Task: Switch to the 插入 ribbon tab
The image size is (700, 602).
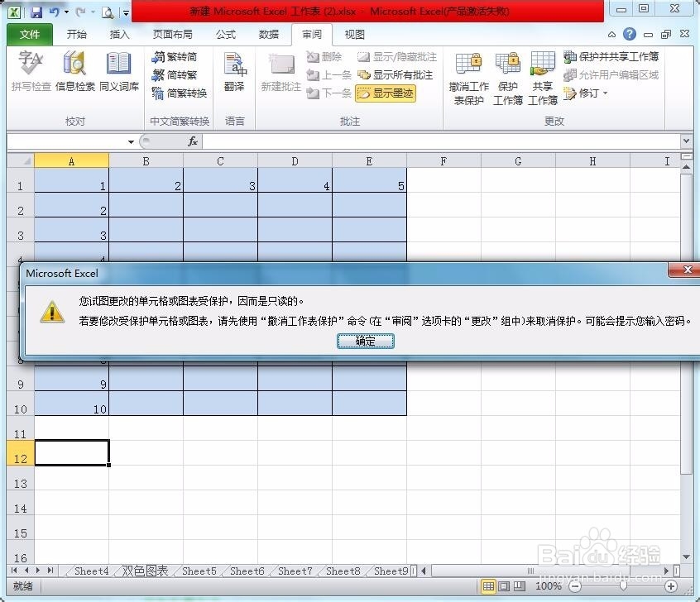Action: click(119, 35)
